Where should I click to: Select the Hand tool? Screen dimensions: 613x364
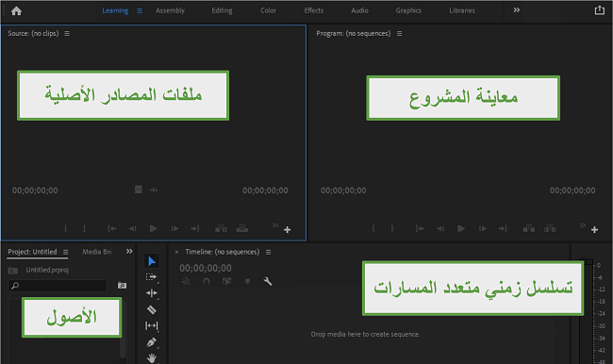pyautogui.click(x=151, y=357)
